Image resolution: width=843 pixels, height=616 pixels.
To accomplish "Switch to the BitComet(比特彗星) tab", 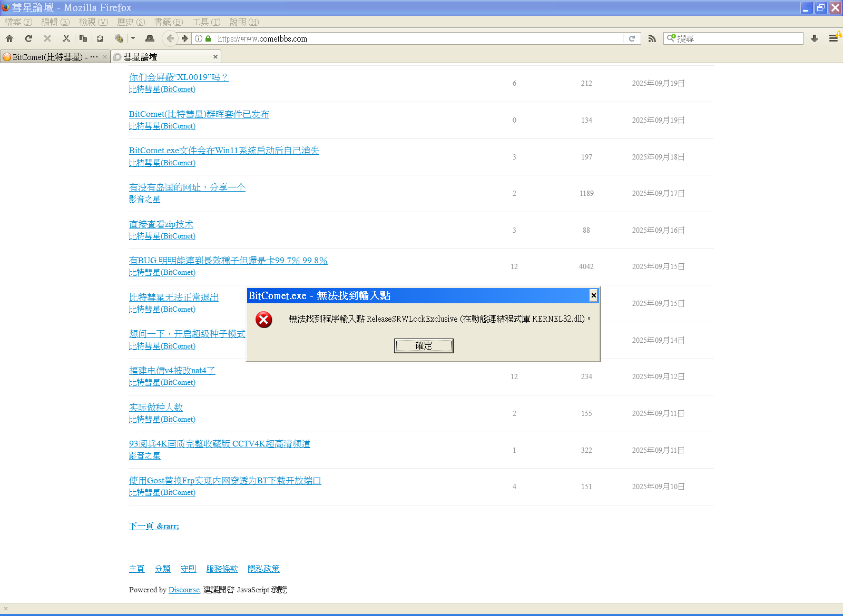I will coord(53,57).
